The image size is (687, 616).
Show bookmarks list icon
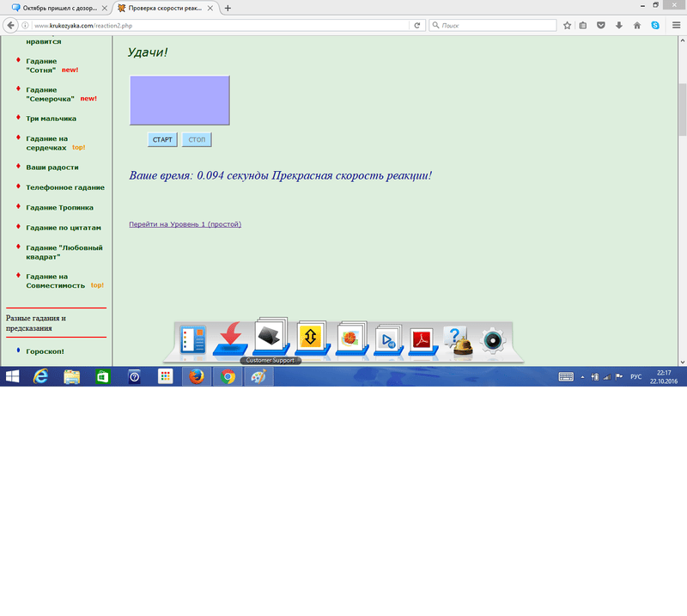tap(583, 26)
